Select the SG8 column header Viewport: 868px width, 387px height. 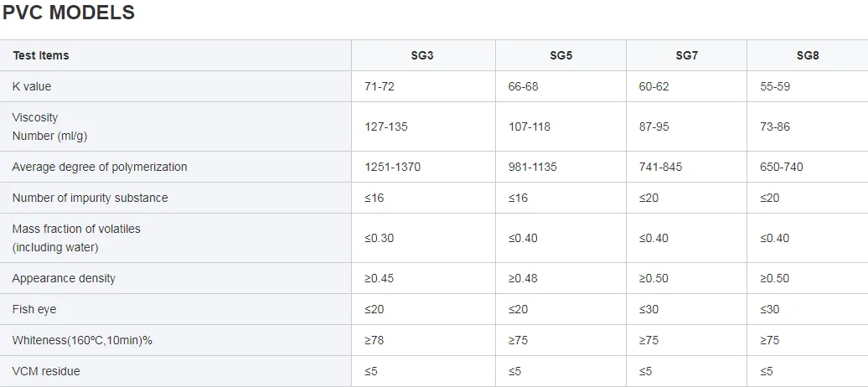(807, 55)
